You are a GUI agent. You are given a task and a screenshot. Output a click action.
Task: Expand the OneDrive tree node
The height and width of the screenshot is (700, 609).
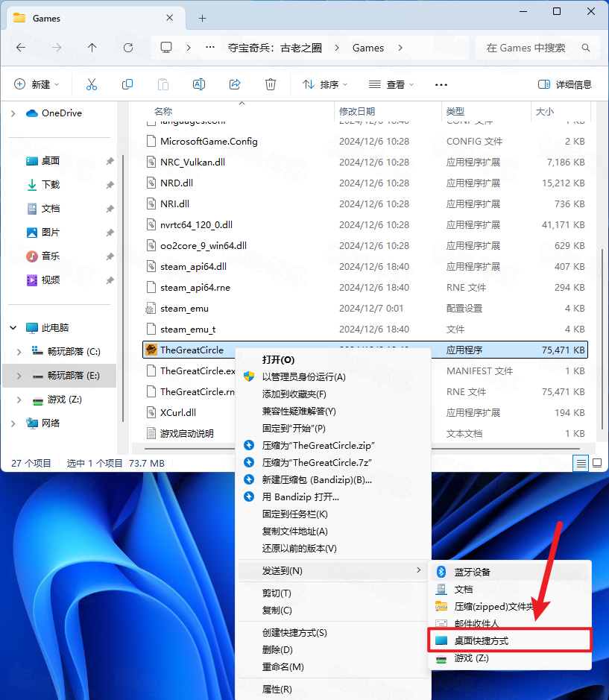(13, 113)
